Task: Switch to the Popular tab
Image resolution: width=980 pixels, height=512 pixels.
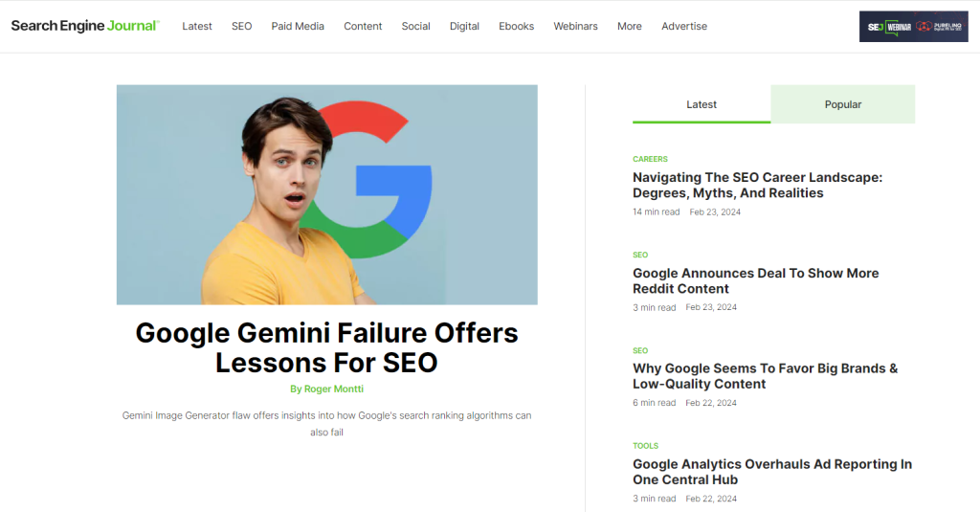Action: (x=843, y=104)
